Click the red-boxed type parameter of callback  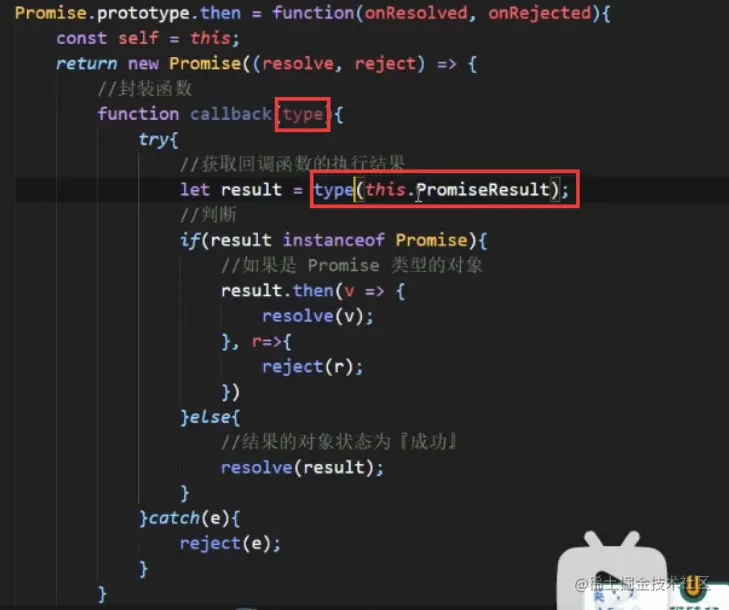coord(303,114)
